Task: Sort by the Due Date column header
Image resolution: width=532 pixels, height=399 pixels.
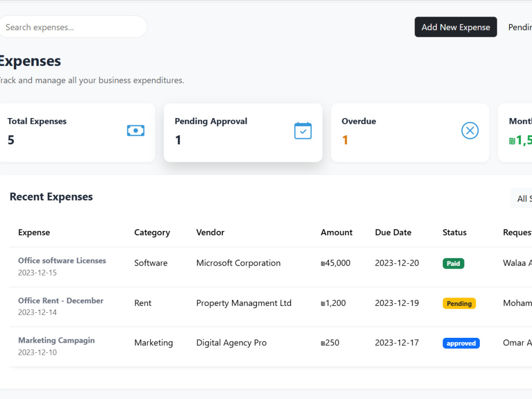Action: [x=393, y=232]
